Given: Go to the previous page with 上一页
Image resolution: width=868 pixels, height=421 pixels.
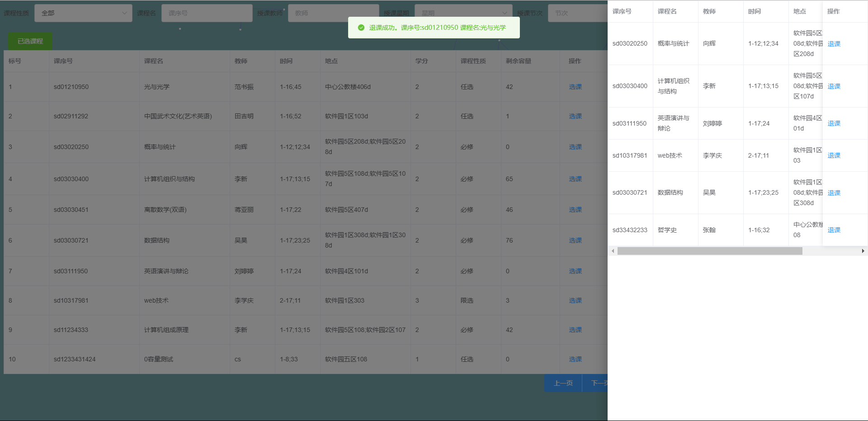Looking at the screenshot, I should pyautogui.click(x=563, y=383).
